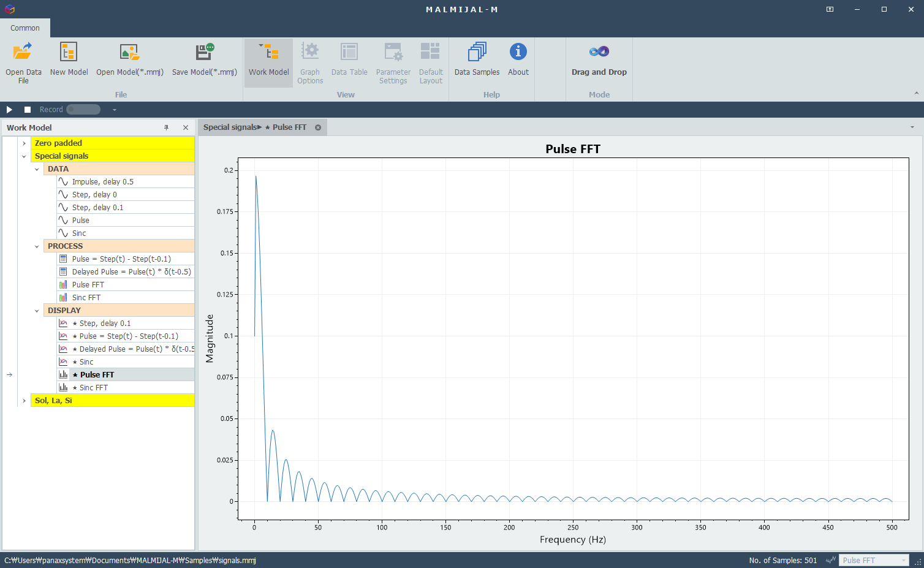Show the Data Table view
Image resolution: width=924 pixels, height=568 pixels.
(x=349, y=59)
